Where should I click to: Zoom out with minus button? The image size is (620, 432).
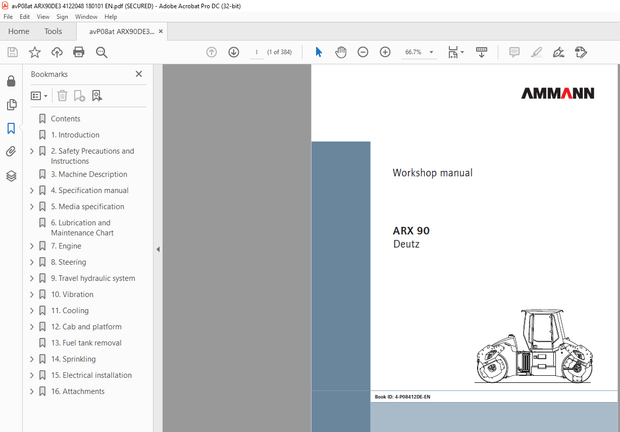(x=363, y=52)
